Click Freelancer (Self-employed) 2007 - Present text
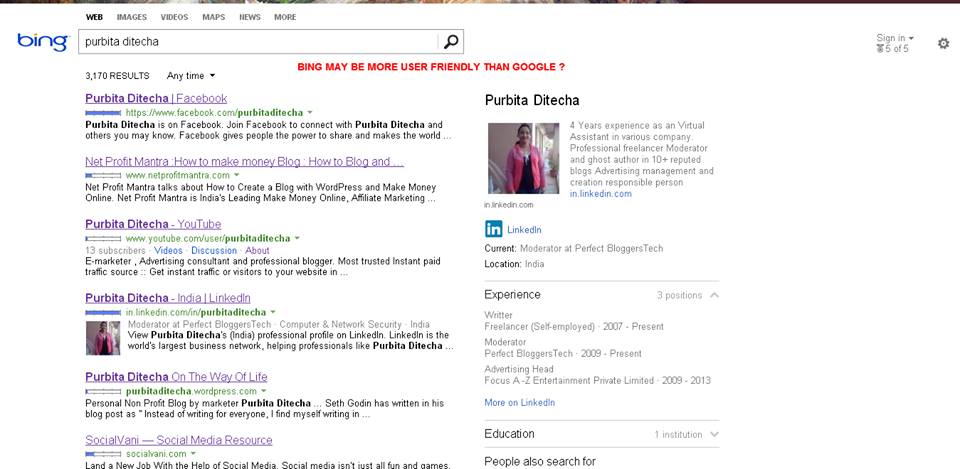Viewport: 960px width, 469px height. (x=574, y=327)
